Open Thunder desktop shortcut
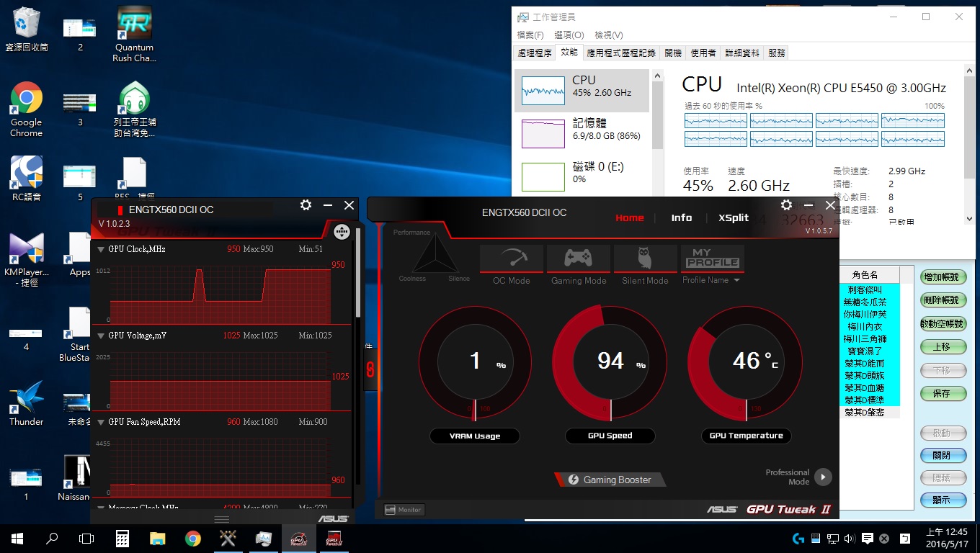Image resolution: width=980 pixels, height=553 pixels. [27, 403]
